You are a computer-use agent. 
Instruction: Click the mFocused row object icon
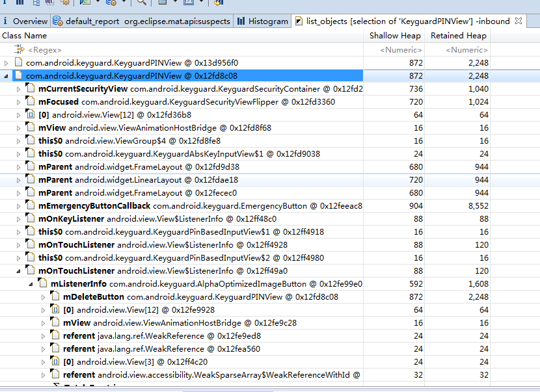pos(31,101)
